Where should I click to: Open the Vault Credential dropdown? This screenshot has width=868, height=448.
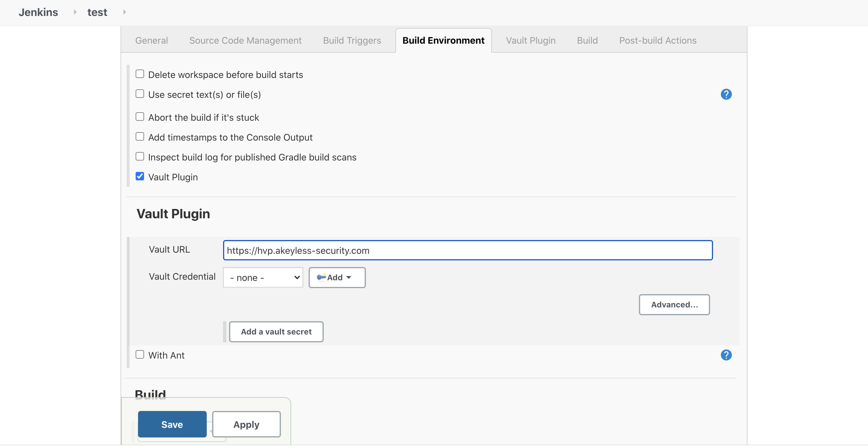pos(263,277)
